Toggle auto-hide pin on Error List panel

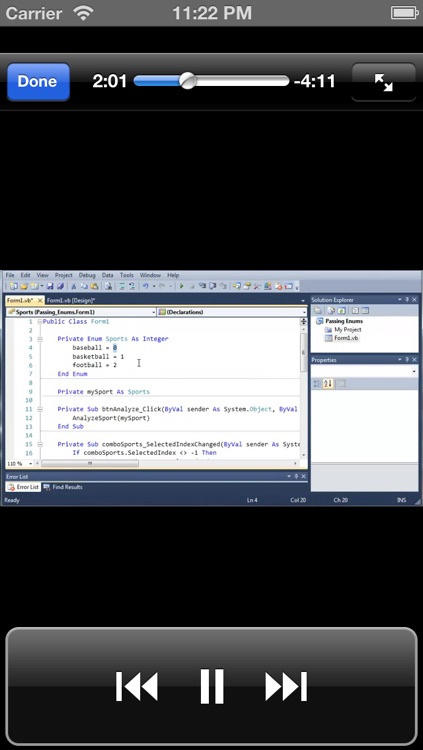296,476
